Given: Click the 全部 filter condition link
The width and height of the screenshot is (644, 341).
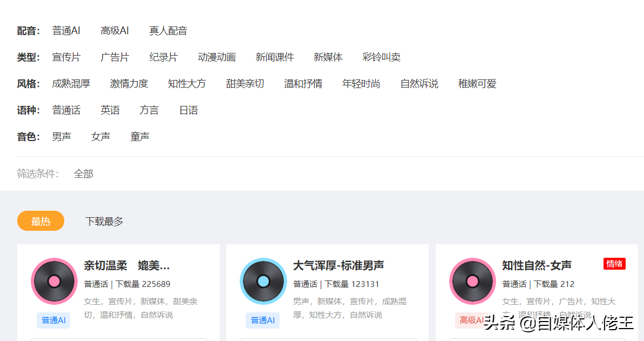Looking at the screenshot, I should point(84,174).
